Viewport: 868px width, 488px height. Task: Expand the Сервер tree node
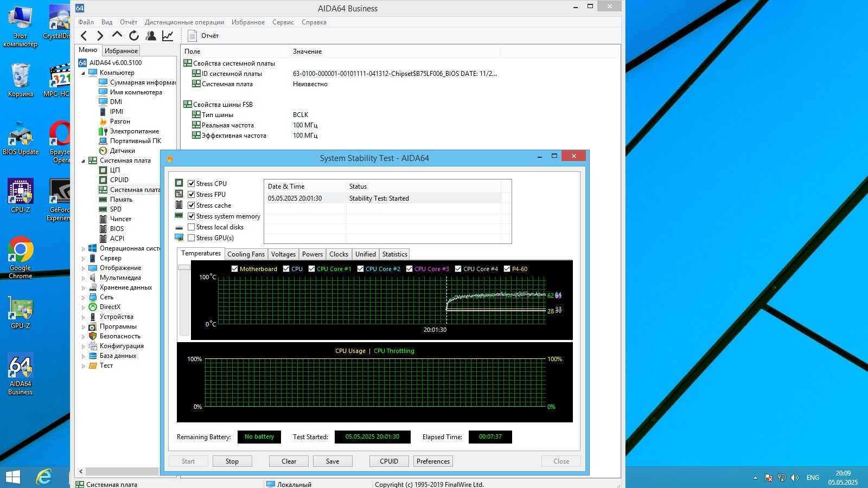pos(83,258)
